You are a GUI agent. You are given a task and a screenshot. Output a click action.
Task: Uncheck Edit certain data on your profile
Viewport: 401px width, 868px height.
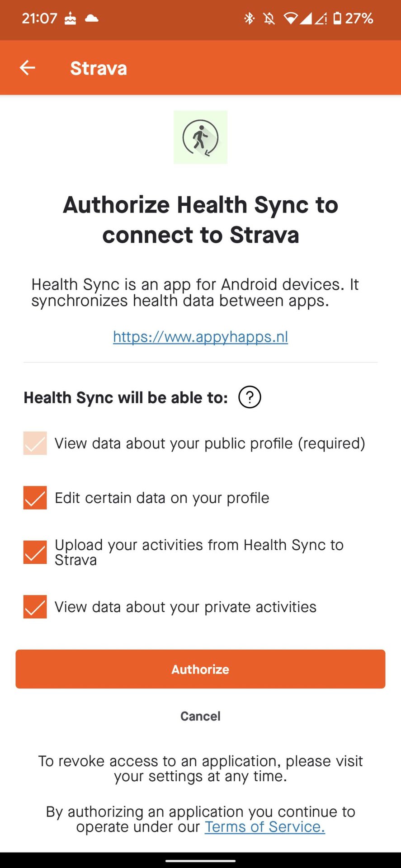pyautogui.click(x=35, y=498)
